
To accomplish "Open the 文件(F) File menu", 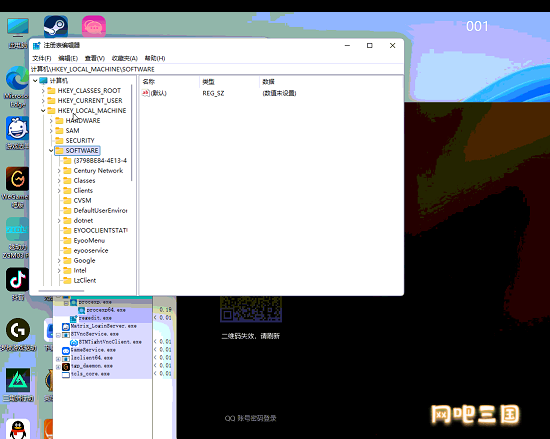I will 42,58.
